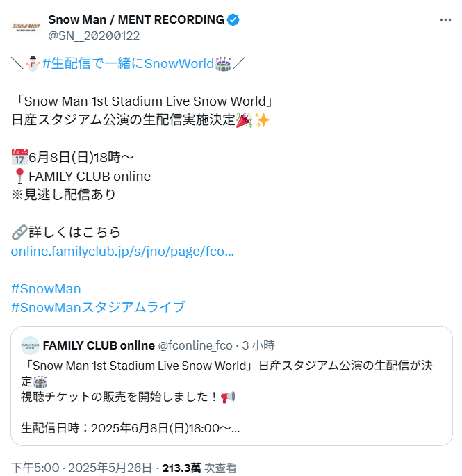The image size is (462, 476).
Task: Open Snow Man / MENT RECORDING profile name
Action: click(x=136, y=19)
